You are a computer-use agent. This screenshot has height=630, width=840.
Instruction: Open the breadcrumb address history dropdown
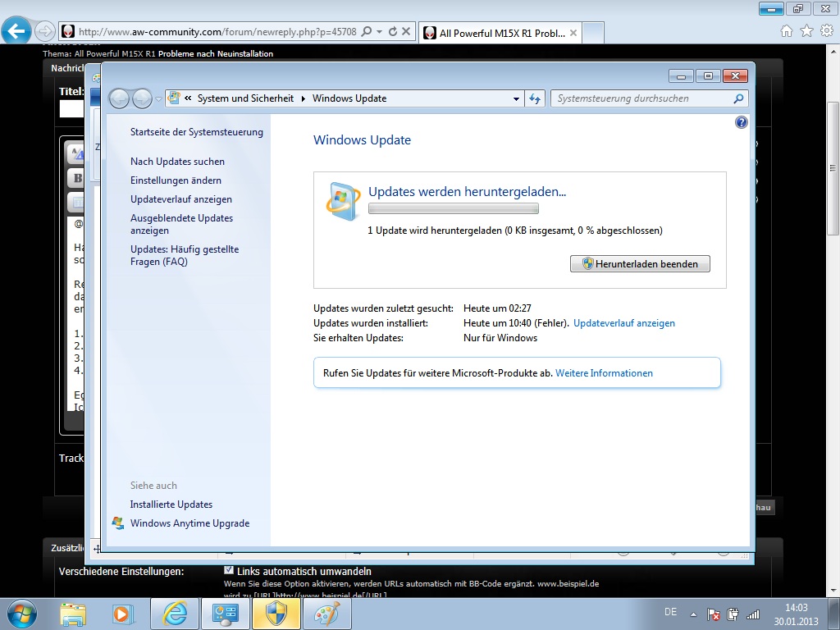(516, 98)
